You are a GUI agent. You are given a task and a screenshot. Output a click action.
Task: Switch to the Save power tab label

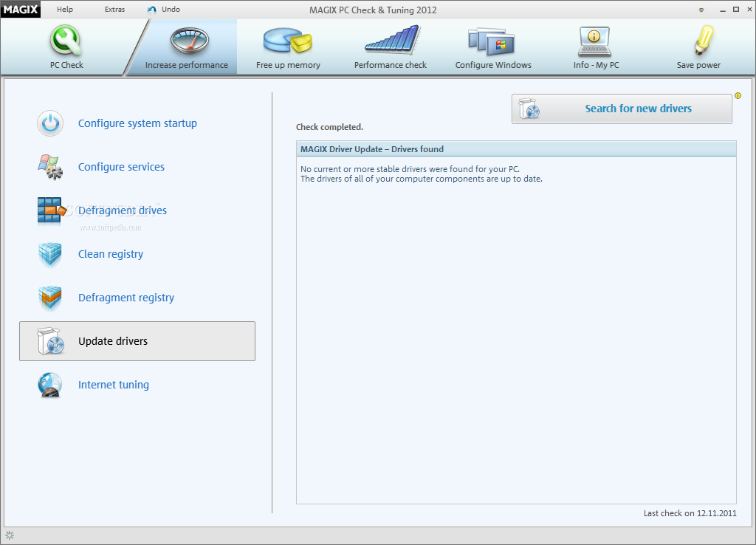pyautogui.click(x=698, y=65)
